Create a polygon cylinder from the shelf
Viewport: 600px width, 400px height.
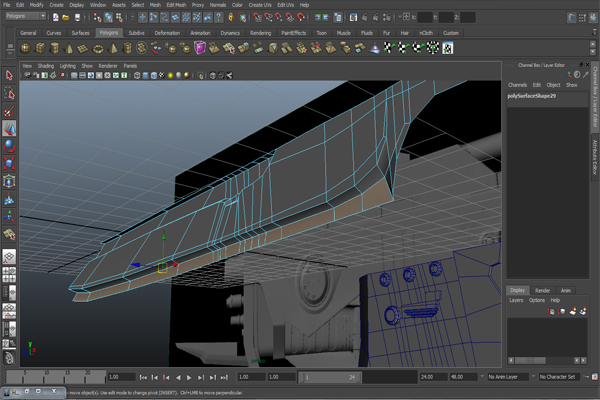[55, 48]
